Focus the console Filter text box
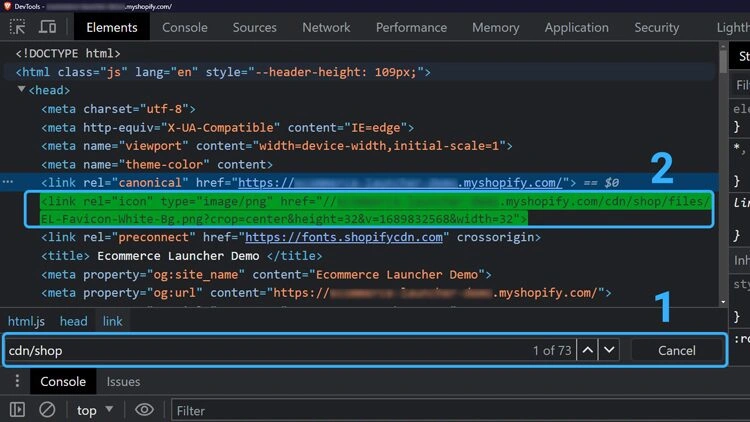This screenshot has width=750, height=422. pyautogui.click(x=450, y=410)
